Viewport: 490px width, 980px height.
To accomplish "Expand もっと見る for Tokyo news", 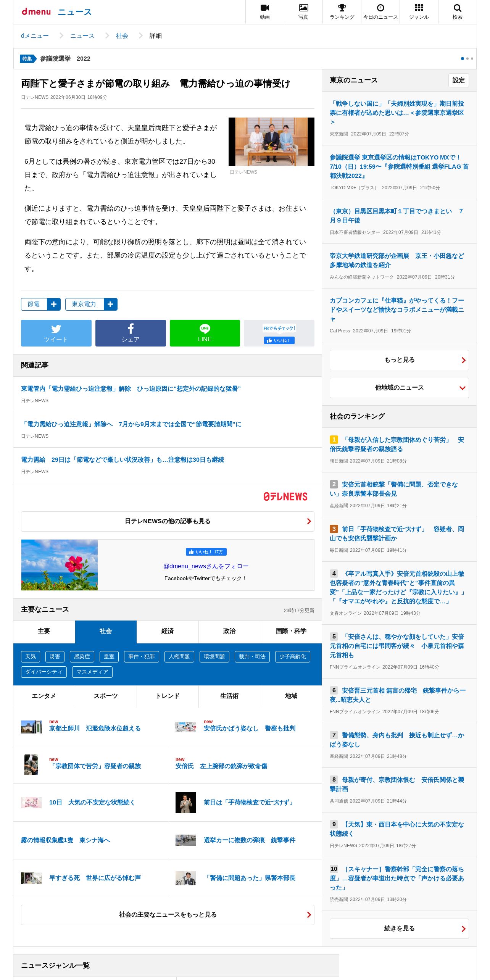I will coord(399,360).
